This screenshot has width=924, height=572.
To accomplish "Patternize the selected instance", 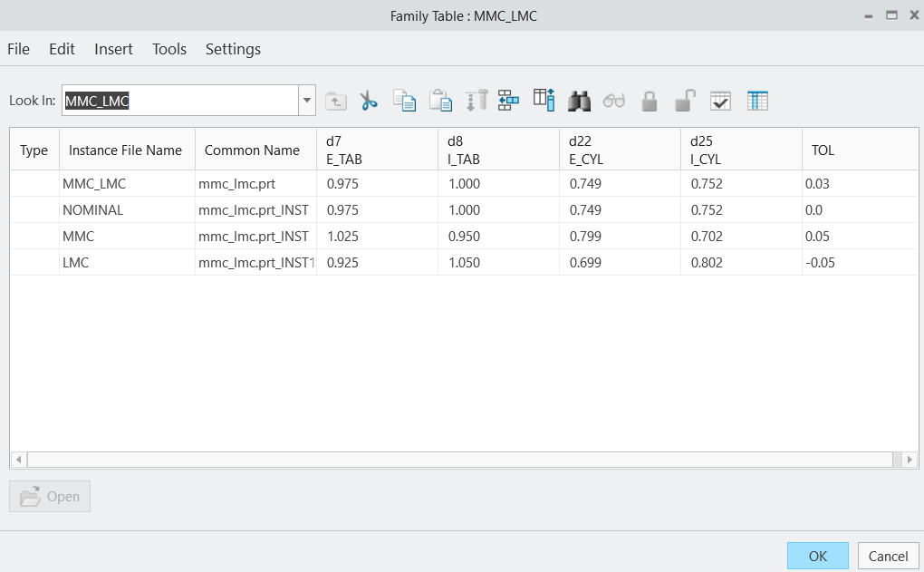I will point(507,100).
